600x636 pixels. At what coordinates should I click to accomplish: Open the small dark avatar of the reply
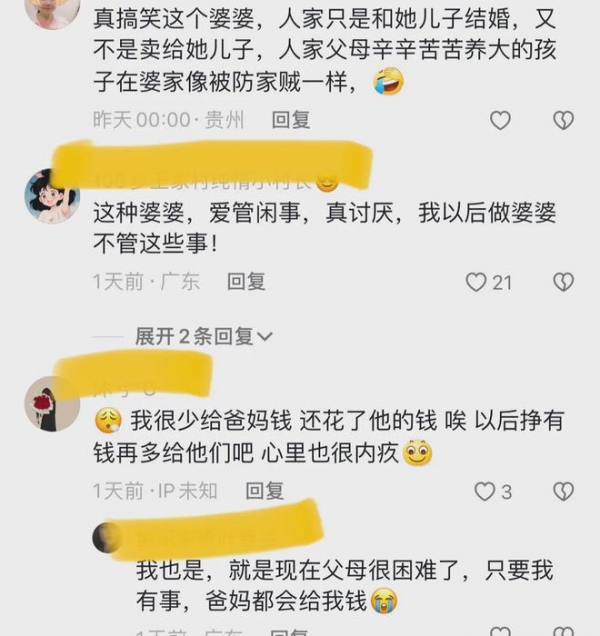pos(107,537)
